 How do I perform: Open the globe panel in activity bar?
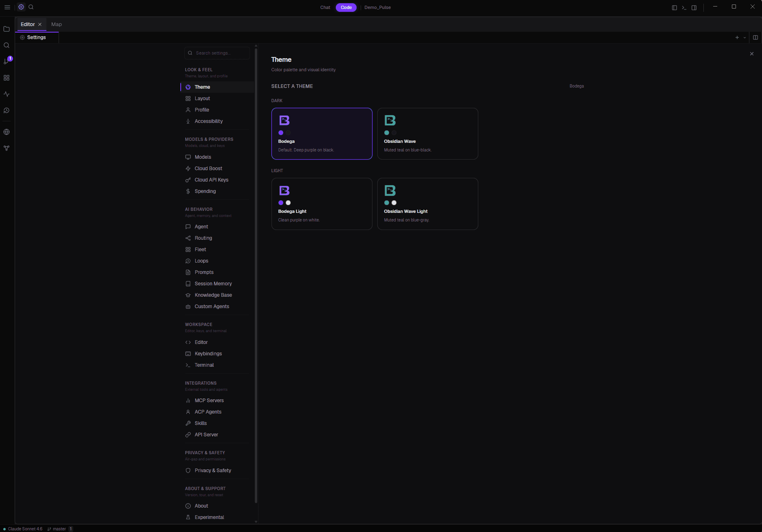coord(7,132)
